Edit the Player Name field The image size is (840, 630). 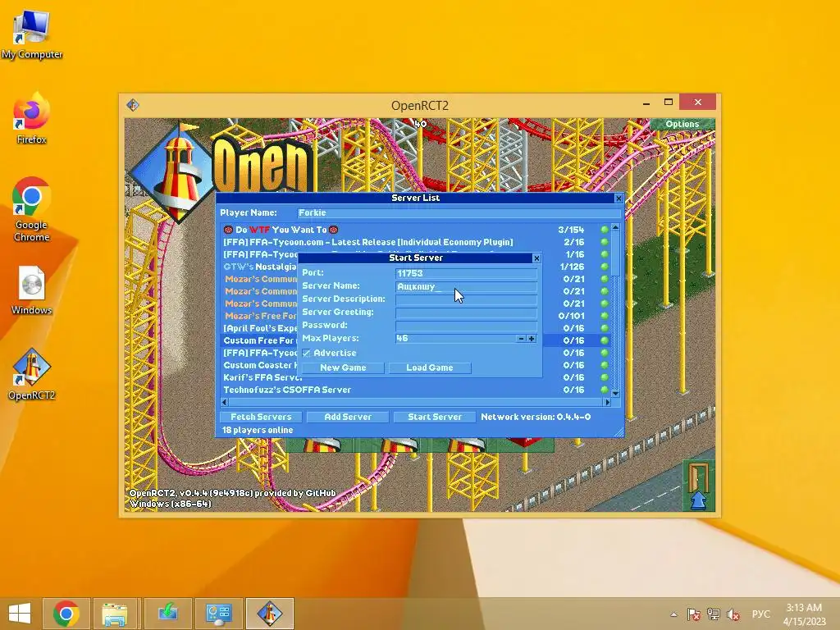click(459, 213)
